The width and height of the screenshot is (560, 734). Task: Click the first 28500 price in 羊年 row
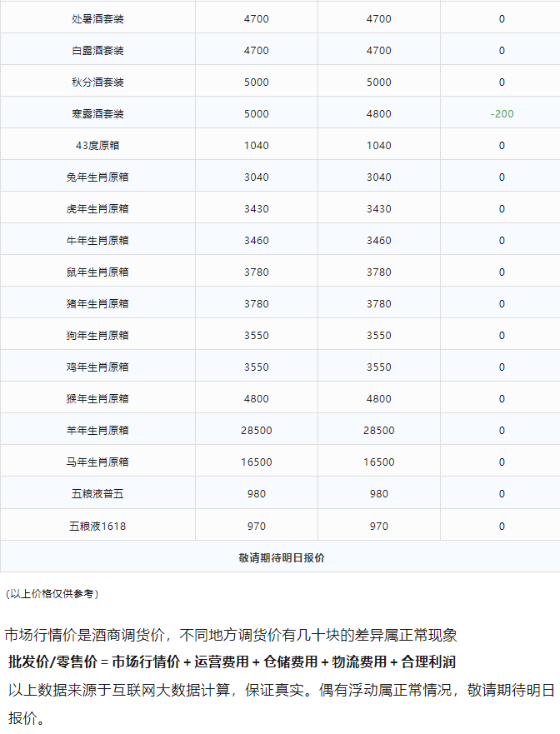coord(257,430)
